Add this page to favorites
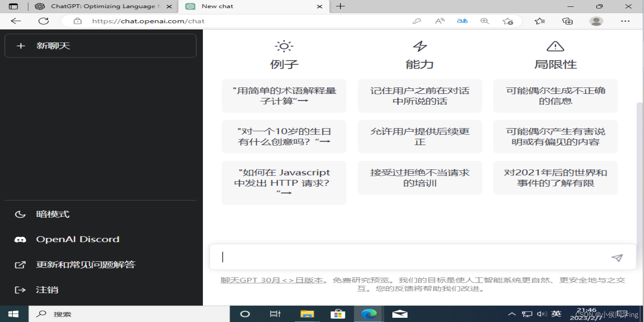The image size is (644, 322). 508,21
